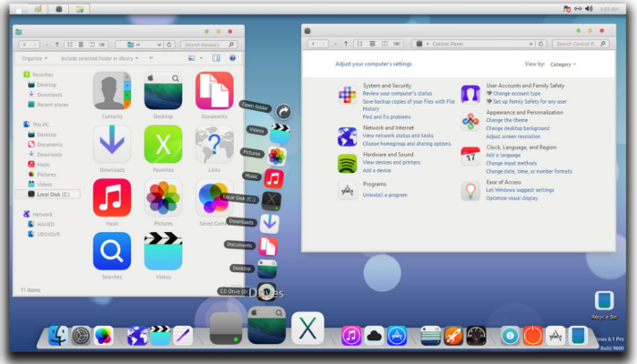Image resolution: width=637 pixels, height=364 pixels.
Task: Open the change view dropdown arrow in explorer
Action: pyautogui.click(x=201, y=58)
